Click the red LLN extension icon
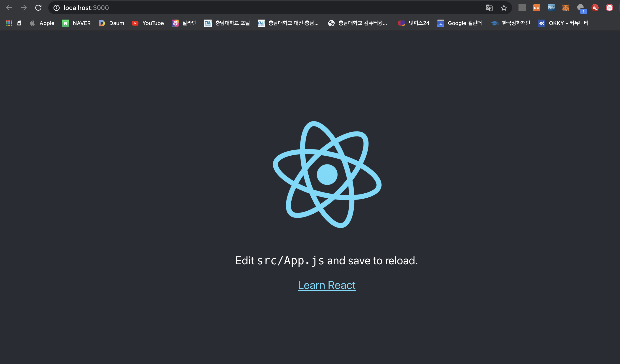The width and height of the screenshot is (620, 364). (x=595, y=8)
